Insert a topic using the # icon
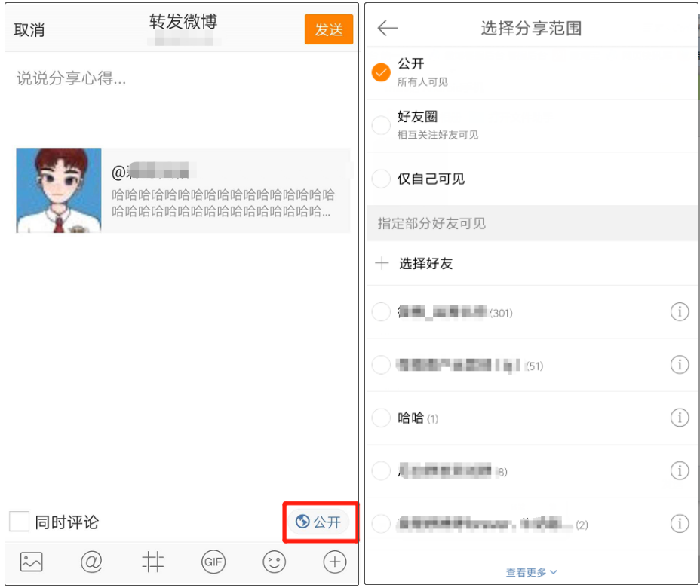700x588 pixels. (x=152, y=562)
